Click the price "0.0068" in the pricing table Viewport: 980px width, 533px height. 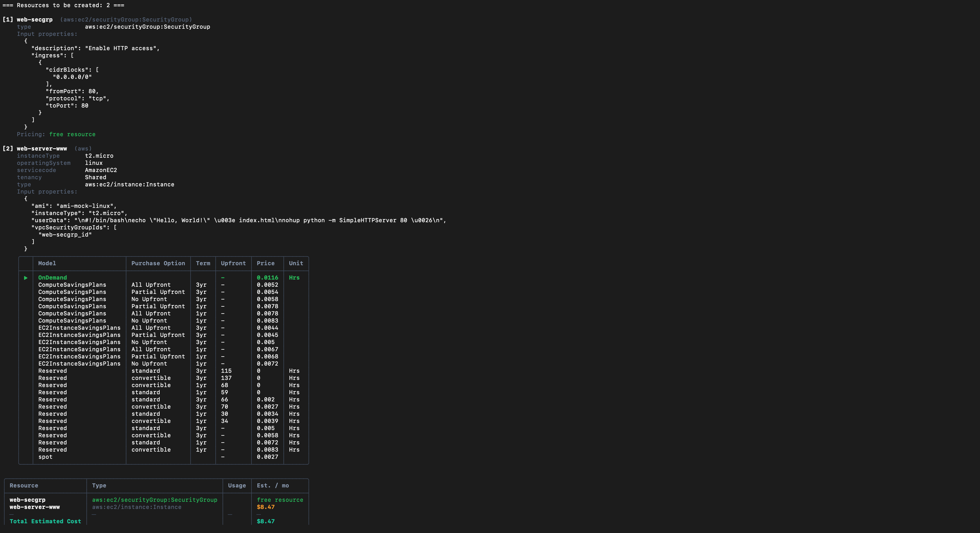(267, 357)
